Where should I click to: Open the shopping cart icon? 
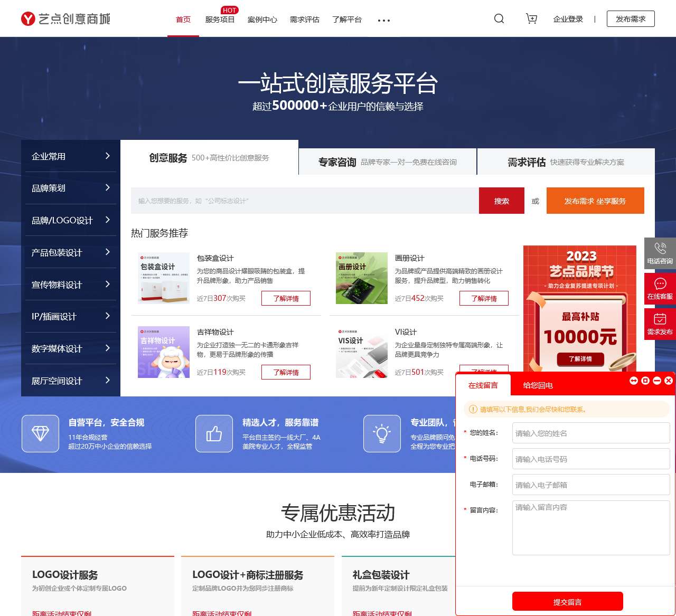pyautogui.click(x=532, y=19)
